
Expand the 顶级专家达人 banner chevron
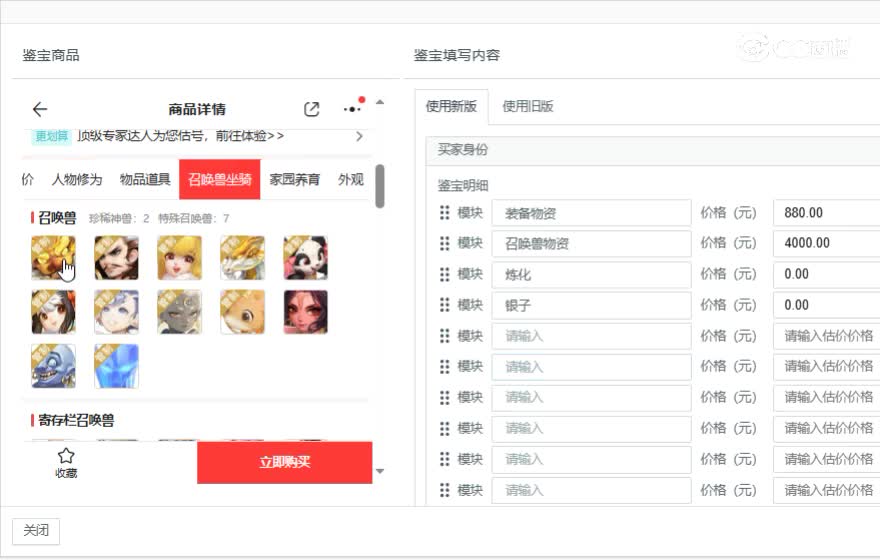click(359, 136)
